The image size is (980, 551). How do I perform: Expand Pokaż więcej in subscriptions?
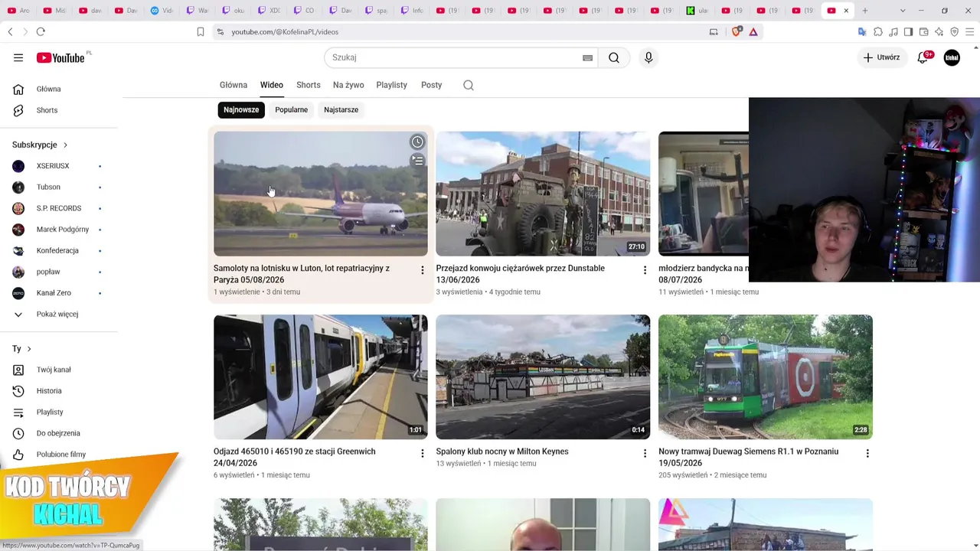tap(59, 315)
